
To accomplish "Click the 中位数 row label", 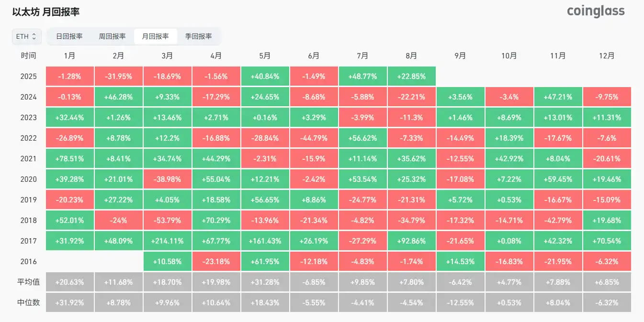I will click(28, 303).
